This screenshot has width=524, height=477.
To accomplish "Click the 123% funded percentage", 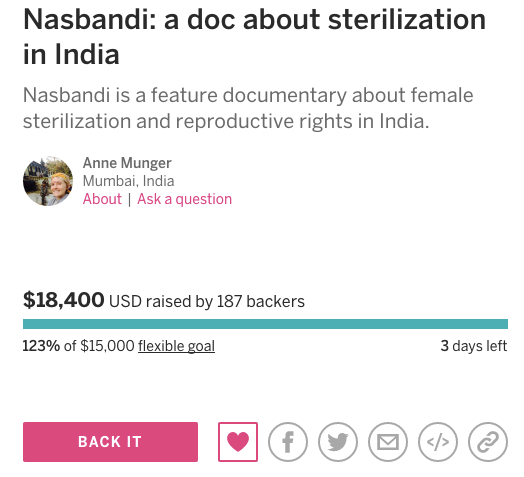I will tap(41, 346).
